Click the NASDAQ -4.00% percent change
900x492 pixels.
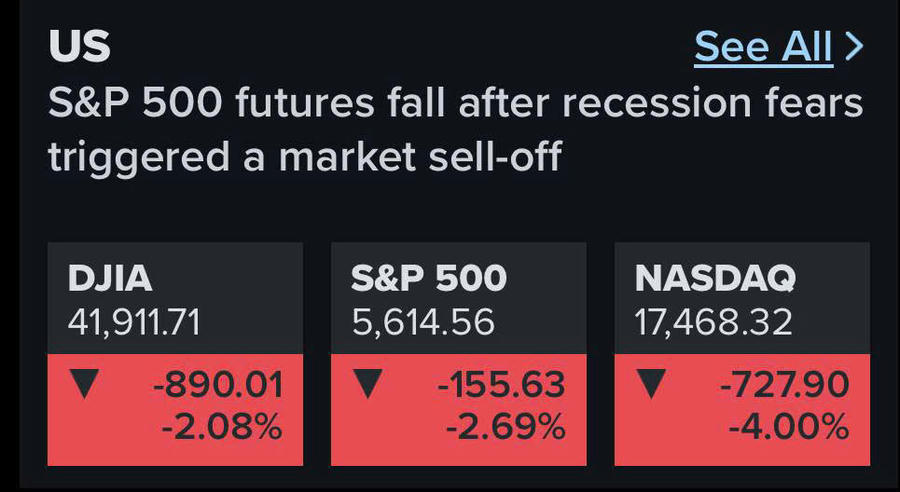click(x=788, y=428)
